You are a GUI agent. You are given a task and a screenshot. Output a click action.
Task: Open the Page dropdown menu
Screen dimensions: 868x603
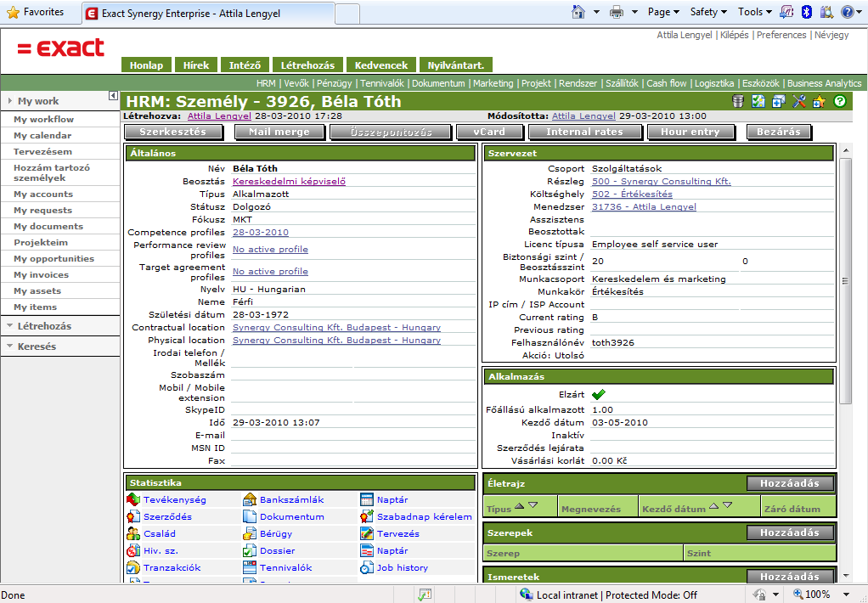663,12
